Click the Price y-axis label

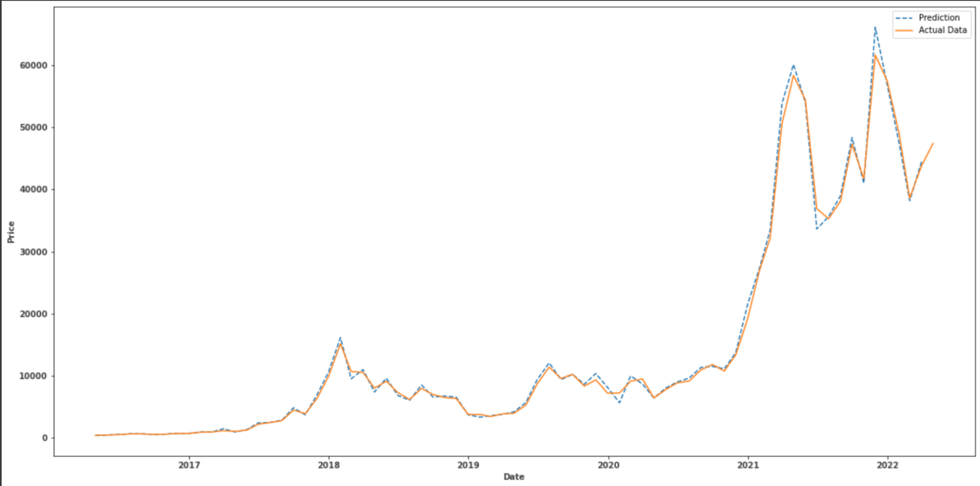click(11, 232)
